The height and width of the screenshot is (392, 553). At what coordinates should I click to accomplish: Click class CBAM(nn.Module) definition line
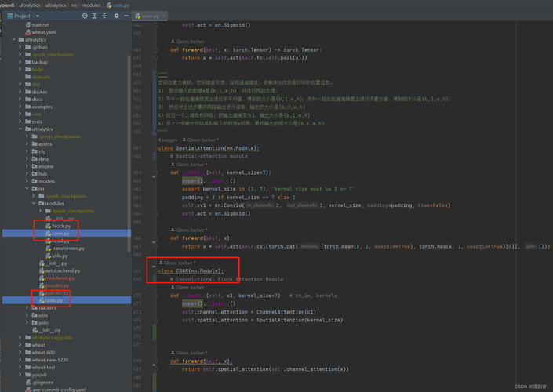point(191,270)
